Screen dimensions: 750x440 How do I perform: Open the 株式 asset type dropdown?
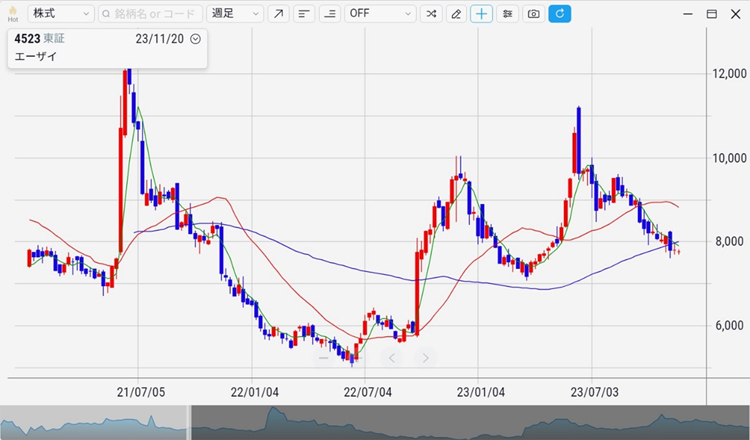[61, 14]
